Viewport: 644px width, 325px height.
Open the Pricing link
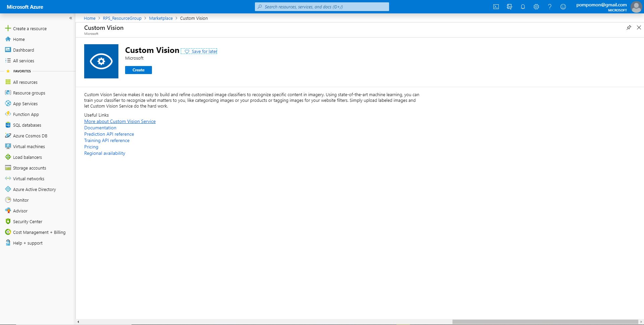[91, 147]
